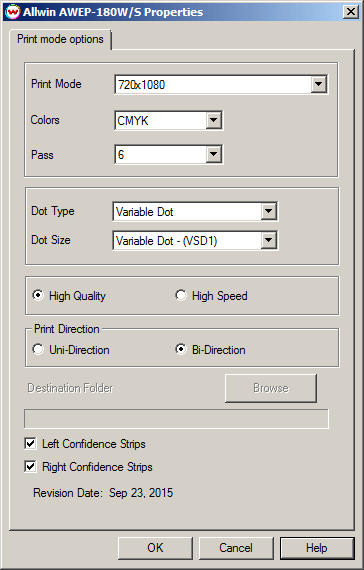Click the Browse button

click(x=271, y=388)
